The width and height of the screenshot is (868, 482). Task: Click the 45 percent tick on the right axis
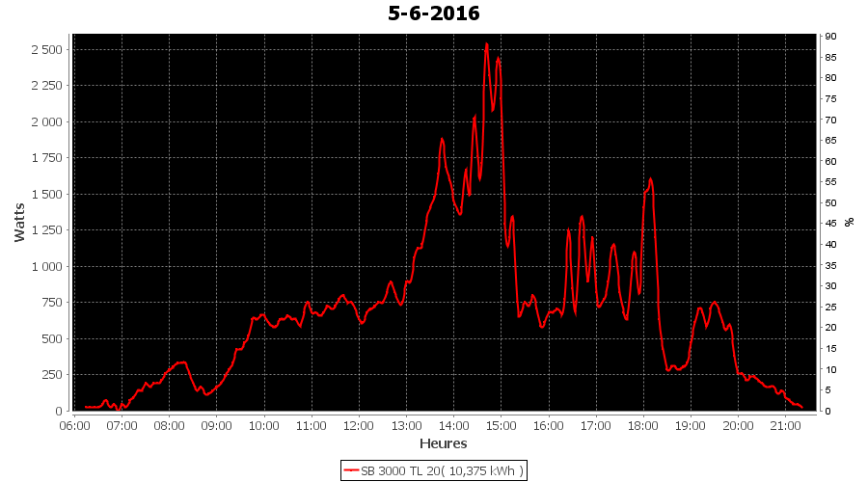coord(829,224)
